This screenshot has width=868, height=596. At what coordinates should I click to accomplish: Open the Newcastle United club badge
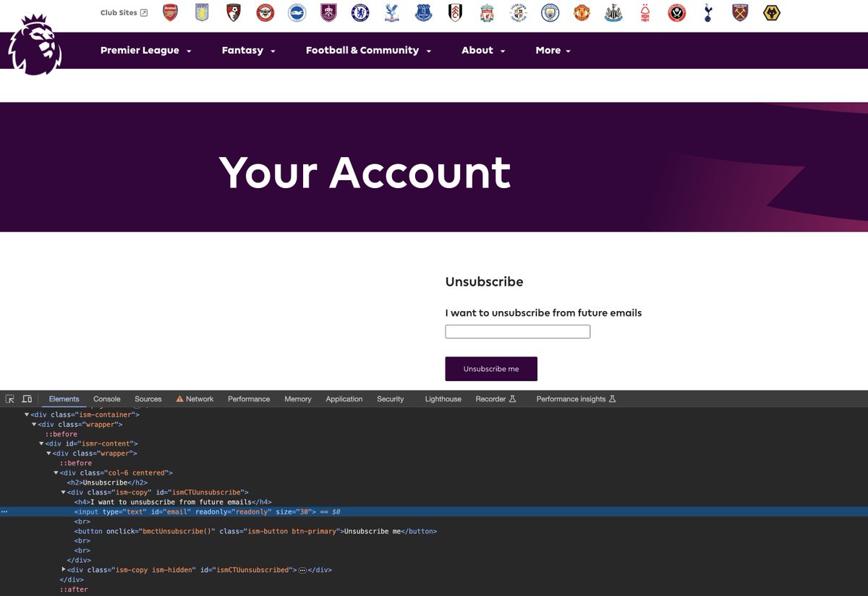[x=613, y=12]
